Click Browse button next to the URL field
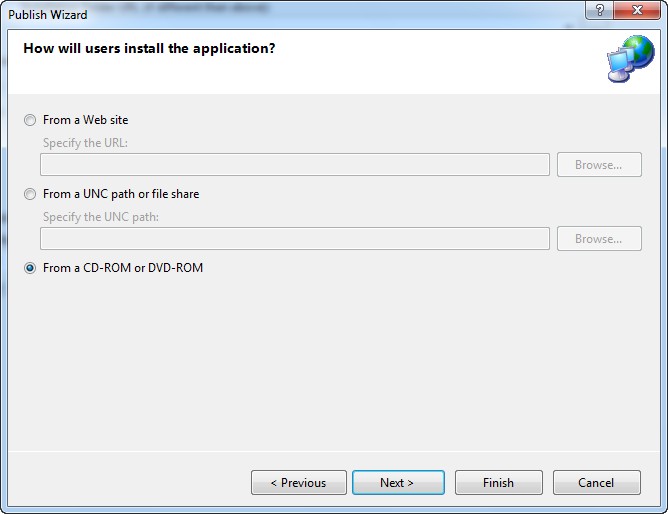The image size is (668, 514). click(x=599, y=165)
